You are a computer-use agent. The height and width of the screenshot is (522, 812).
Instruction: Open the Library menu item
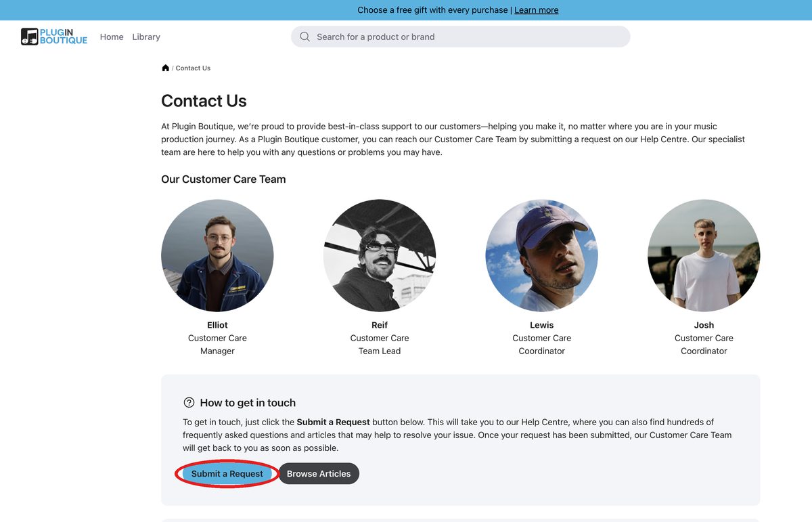point(146,37)
